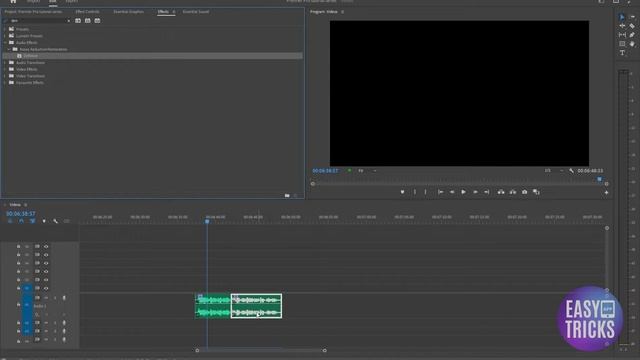This screenshot has height=360, width=640.
Task: Export a frame with the camera icon
Action: click(524, 192)
